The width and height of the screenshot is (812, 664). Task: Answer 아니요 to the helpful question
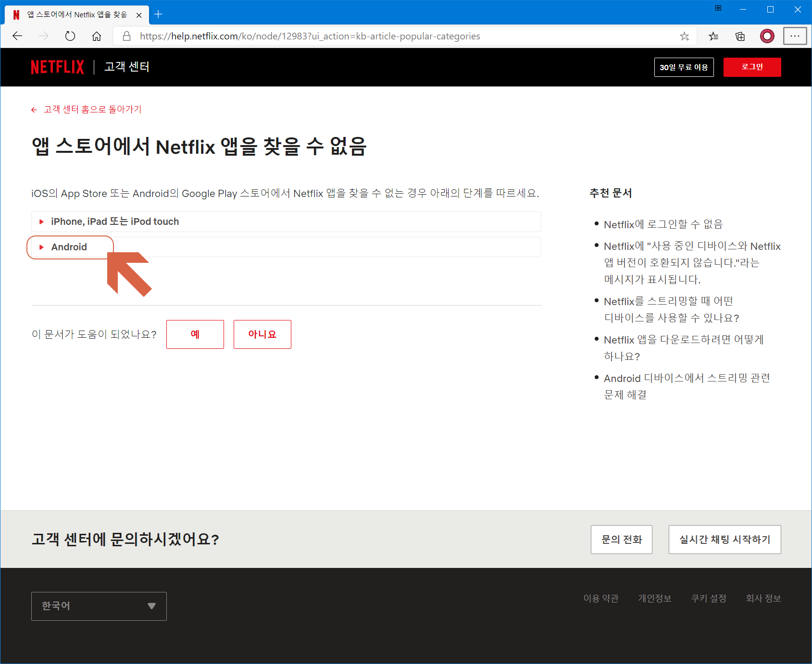[262, 334]
